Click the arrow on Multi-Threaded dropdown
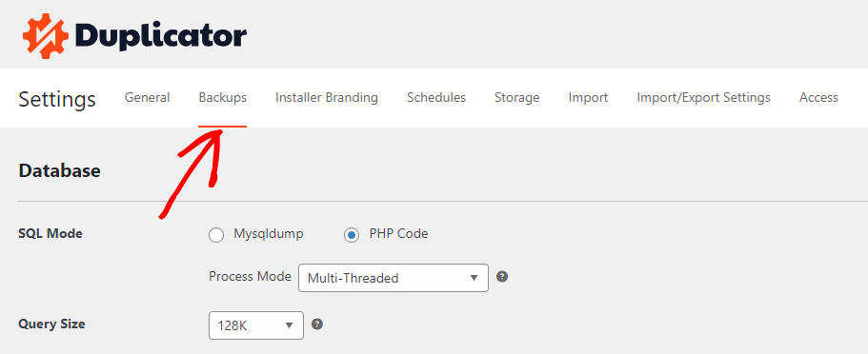868x354 pixels. coord(474,278)
